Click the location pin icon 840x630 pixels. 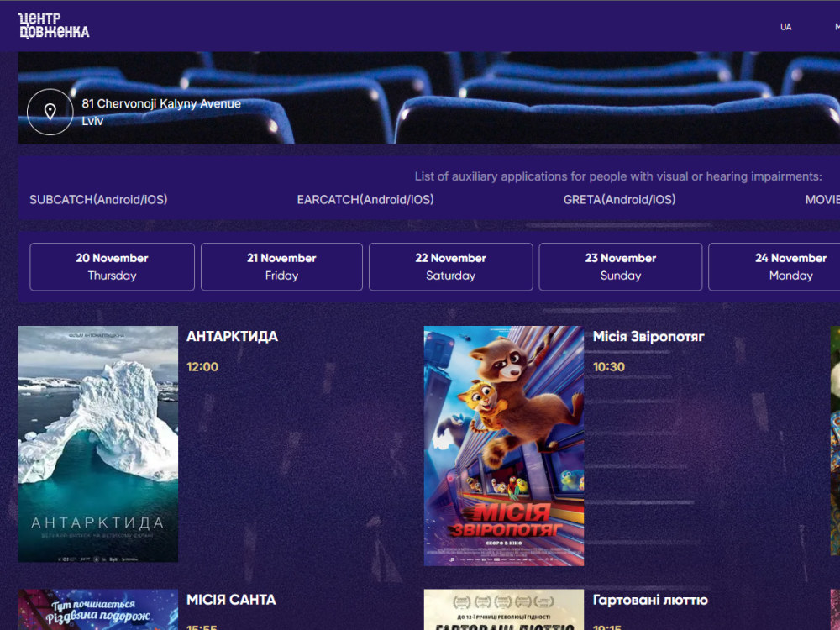(x=50, y=112)
